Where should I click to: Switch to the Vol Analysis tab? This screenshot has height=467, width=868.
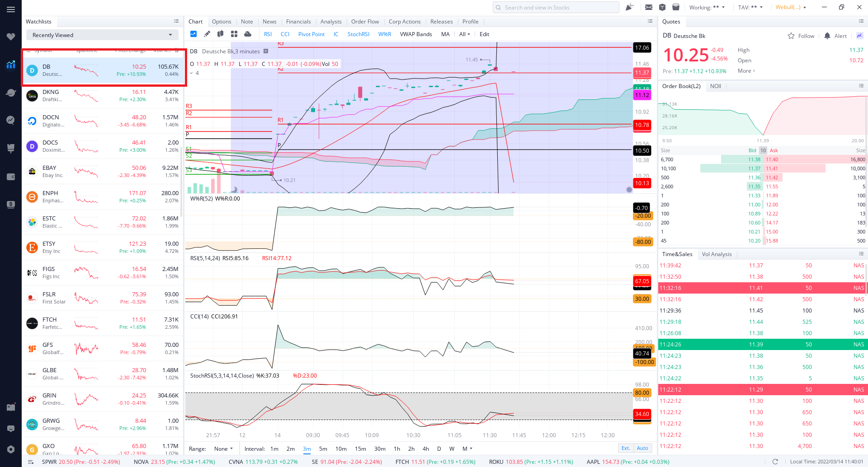[x=717, y=254]
